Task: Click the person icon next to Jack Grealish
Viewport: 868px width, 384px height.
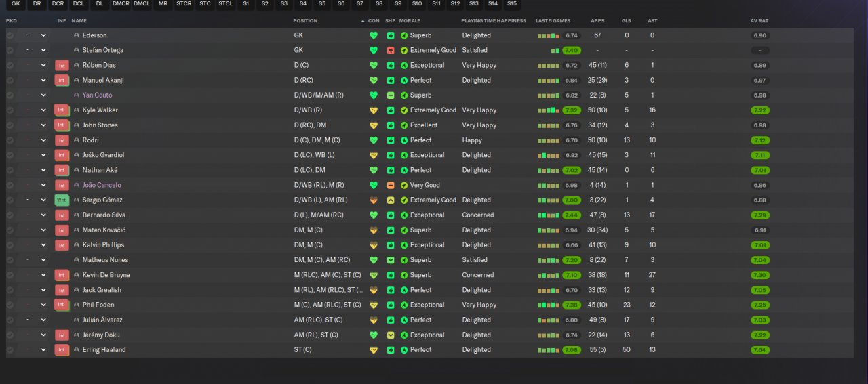Action: [x=77, y=290]
